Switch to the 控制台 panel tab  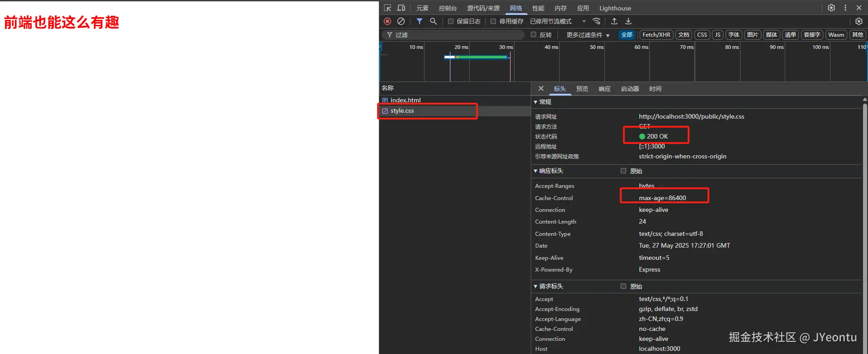(448, 8)
